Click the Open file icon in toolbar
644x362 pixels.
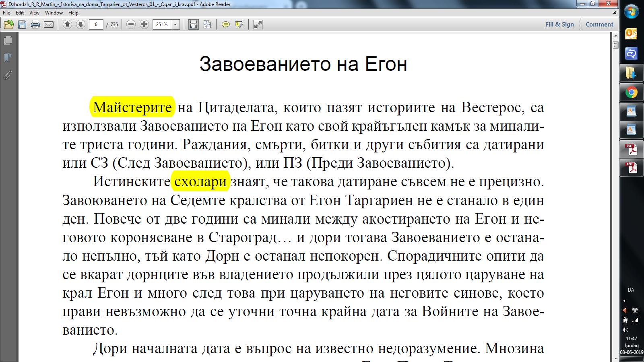[9, 25]
